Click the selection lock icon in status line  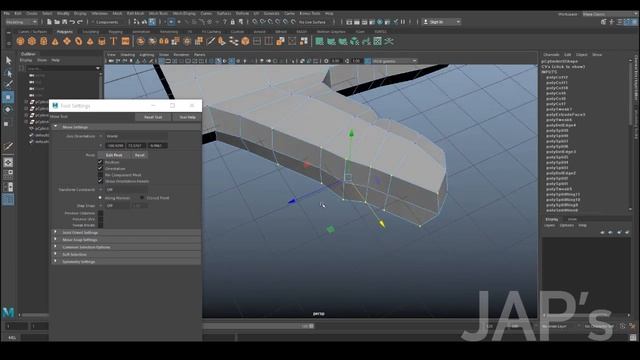[x=233, y=22]
